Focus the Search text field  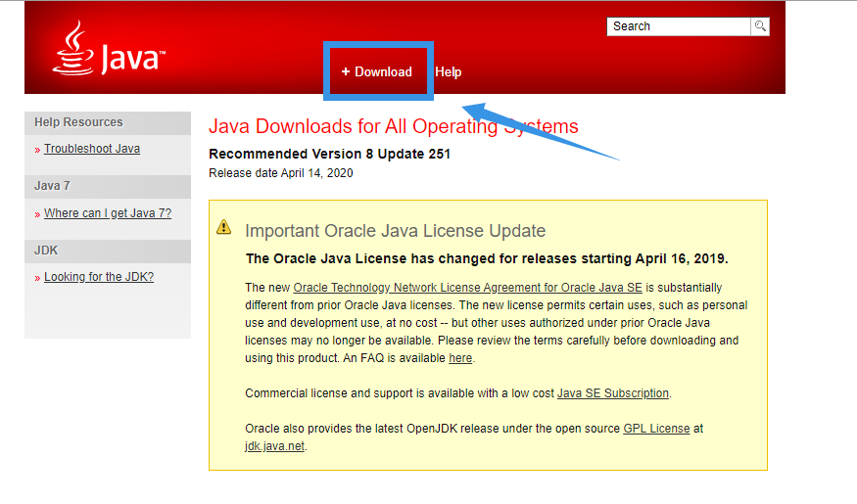679,26
